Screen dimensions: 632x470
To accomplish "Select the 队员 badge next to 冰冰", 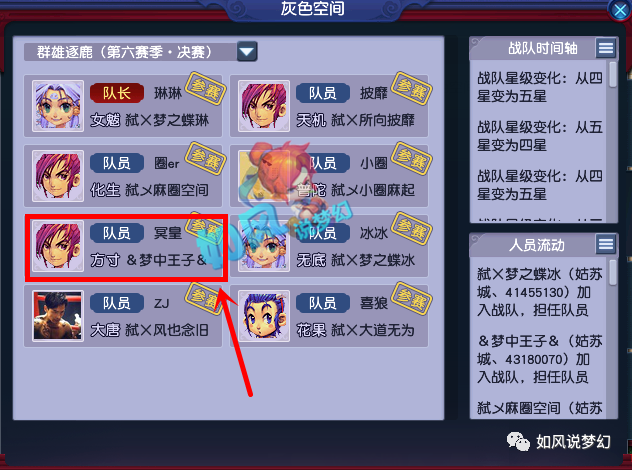I will coord(323,233).
